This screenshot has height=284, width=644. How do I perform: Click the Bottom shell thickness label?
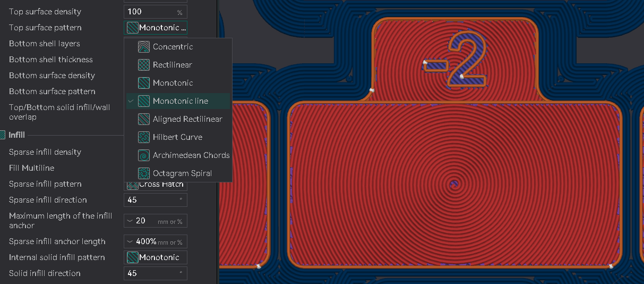(51, 60)
